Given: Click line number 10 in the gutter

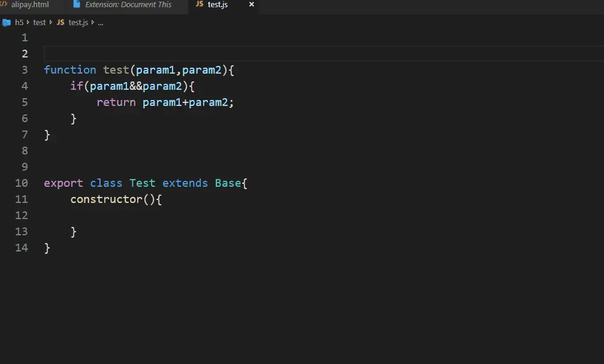Looking at the screenshot, I should [22, 183].
